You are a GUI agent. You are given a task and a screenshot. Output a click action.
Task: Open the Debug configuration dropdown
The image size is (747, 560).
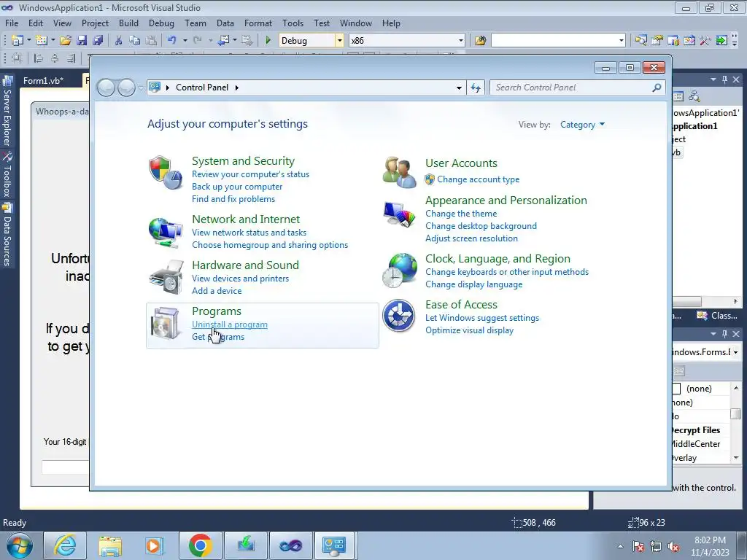[339, 41]
